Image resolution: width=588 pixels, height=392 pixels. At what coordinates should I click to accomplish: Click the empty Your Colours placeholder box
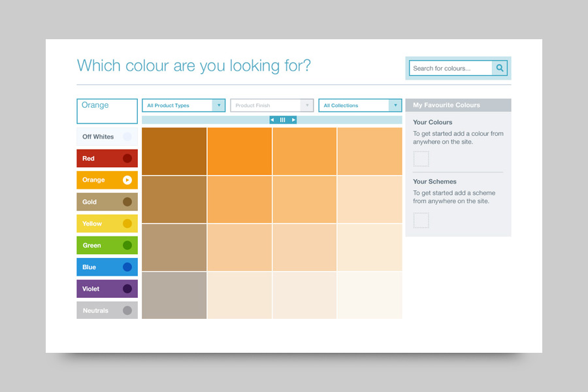point(421,159)
